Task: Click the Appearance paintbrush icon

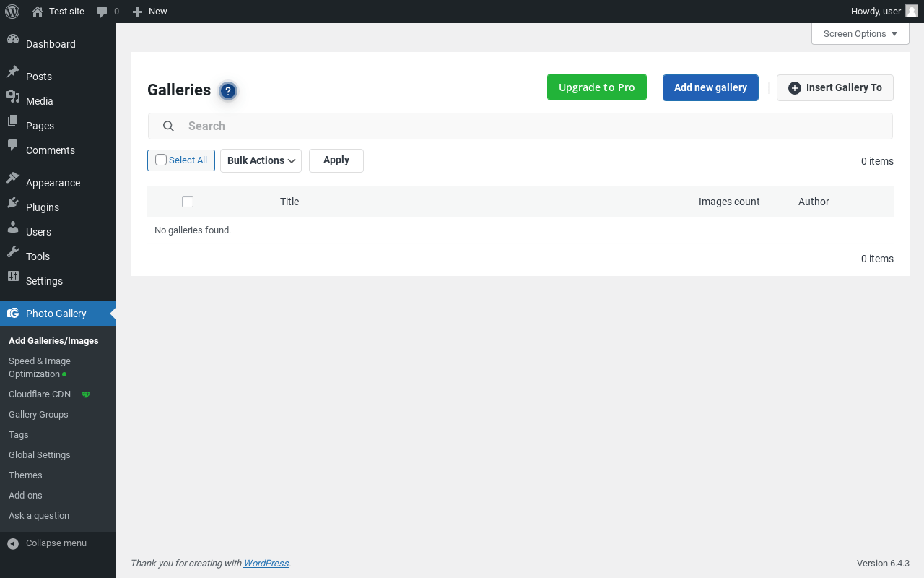Action: point(13,178)
